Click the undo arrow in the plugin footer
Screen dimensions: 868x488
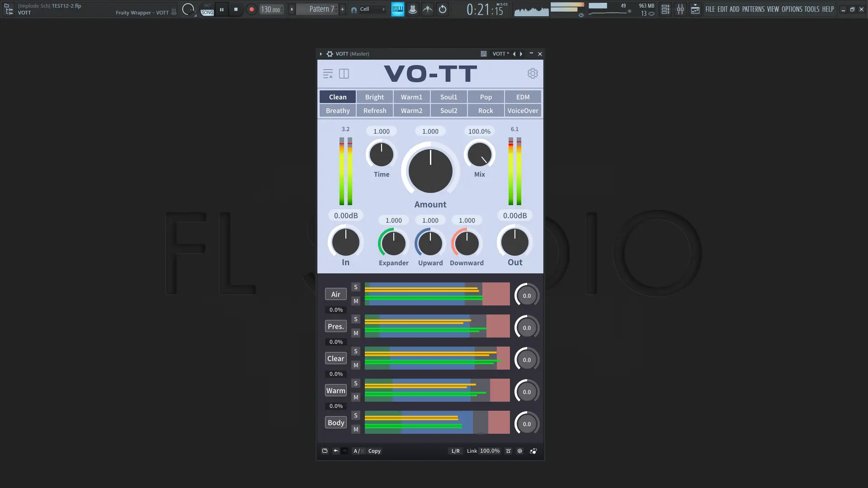(x=335, y=451)
